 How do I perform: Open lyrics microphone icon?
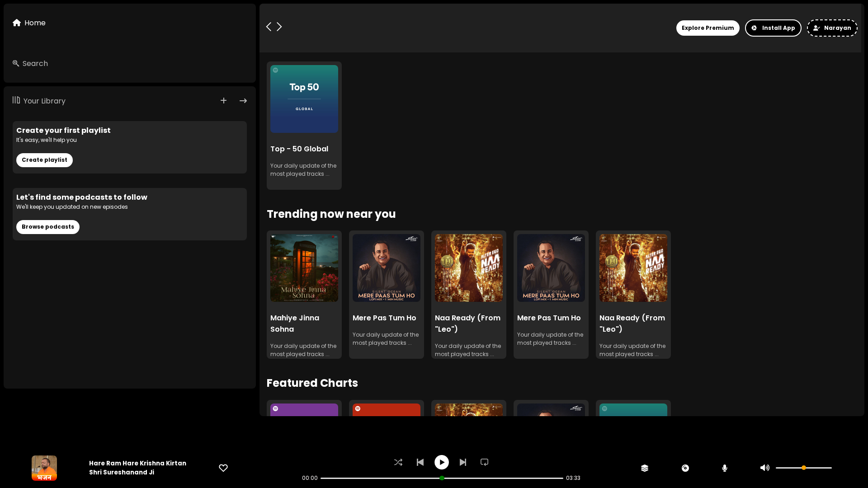pyautogui.click(x=725, y=468)
